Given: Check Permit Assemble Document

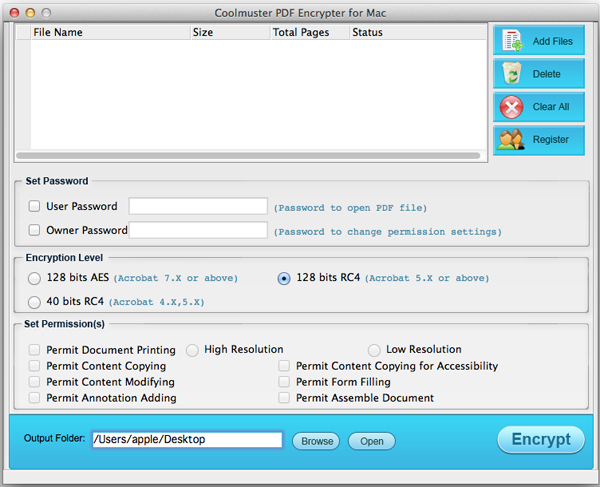Looking at the screenshot, I should 284,398.
